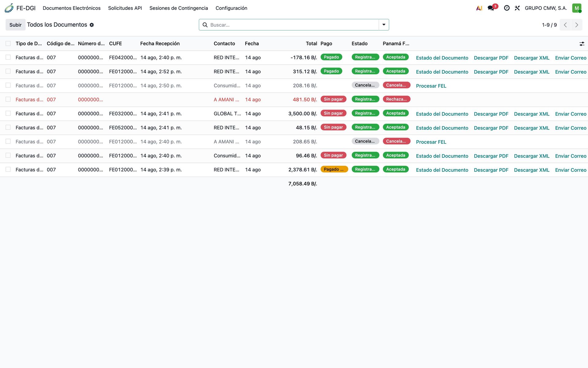Screen dimensions: 588x368
Task: Focus the Buscar search field
Action: 294,25
